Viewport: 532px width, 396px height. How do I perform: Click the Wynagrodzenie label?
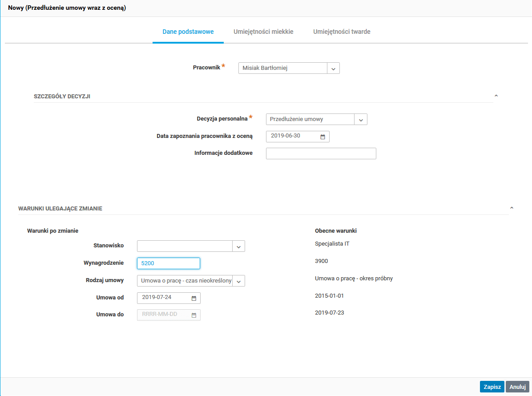click(104, 263)
